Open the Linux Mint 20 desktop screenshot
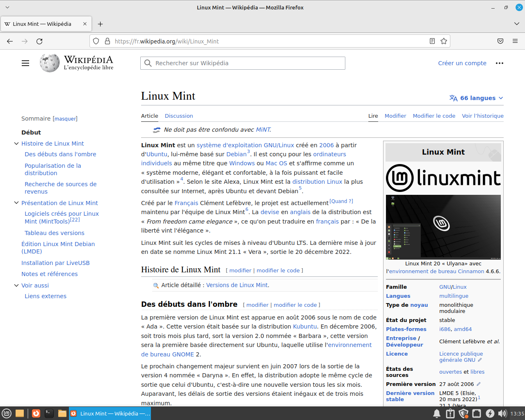 click(x=443, y=227)
